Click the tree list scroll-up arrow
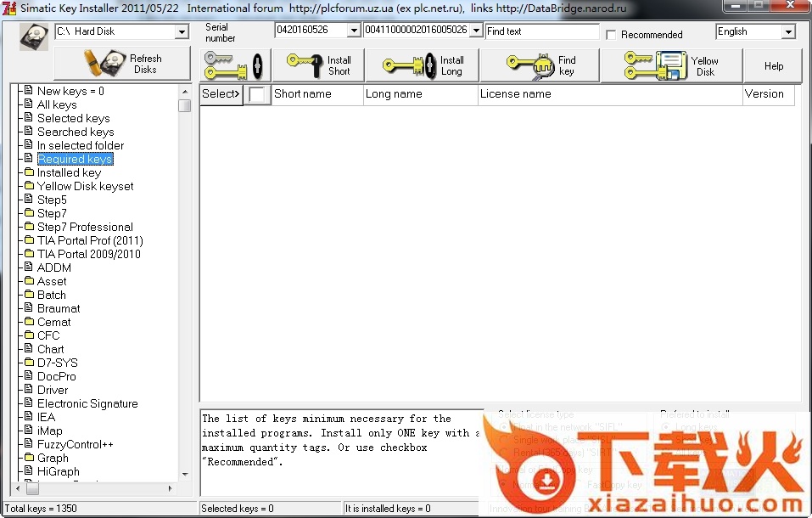Viewport: 812px width, 518px height. 185,91
